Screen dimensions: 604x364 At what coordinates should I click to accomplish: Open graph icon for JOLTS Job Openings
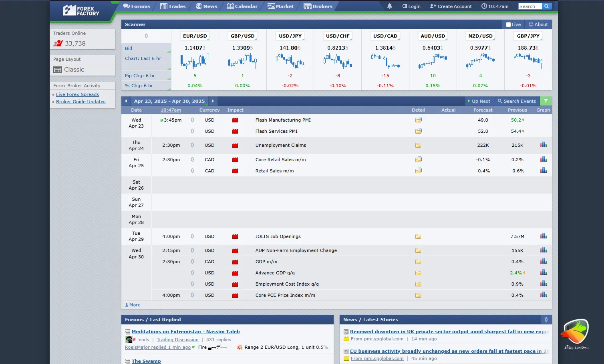pyautogui.click(x=543, y=236)
